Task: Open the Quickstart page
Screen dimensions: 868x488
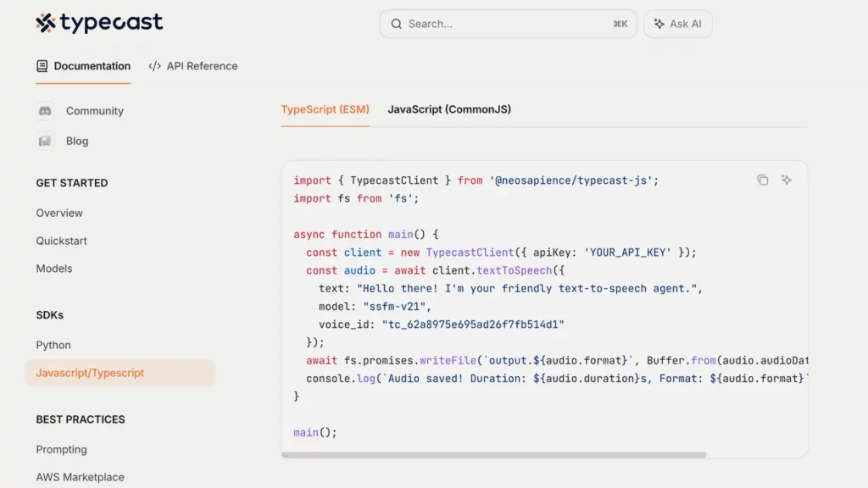Action: (x=61, y=241)
